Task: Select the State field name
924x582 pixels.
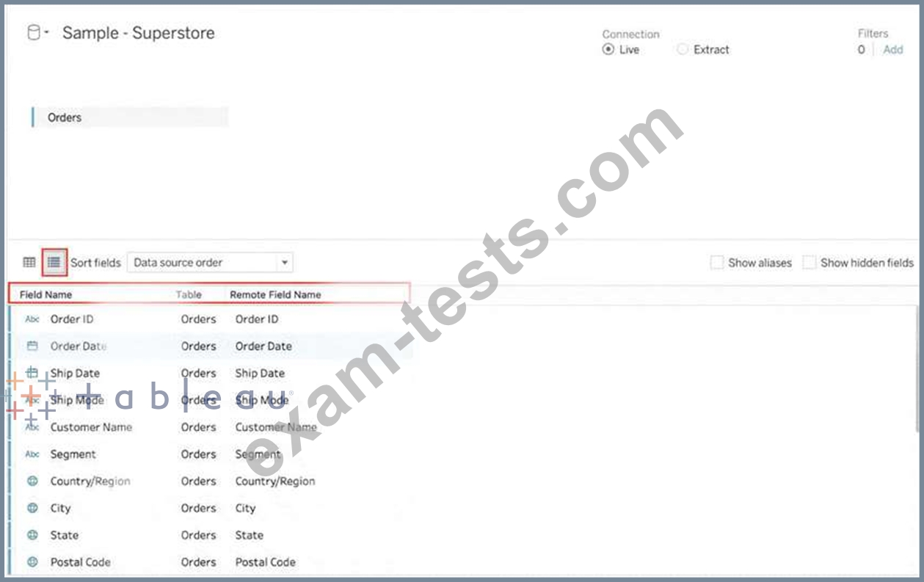Action: tap(65, 535)
